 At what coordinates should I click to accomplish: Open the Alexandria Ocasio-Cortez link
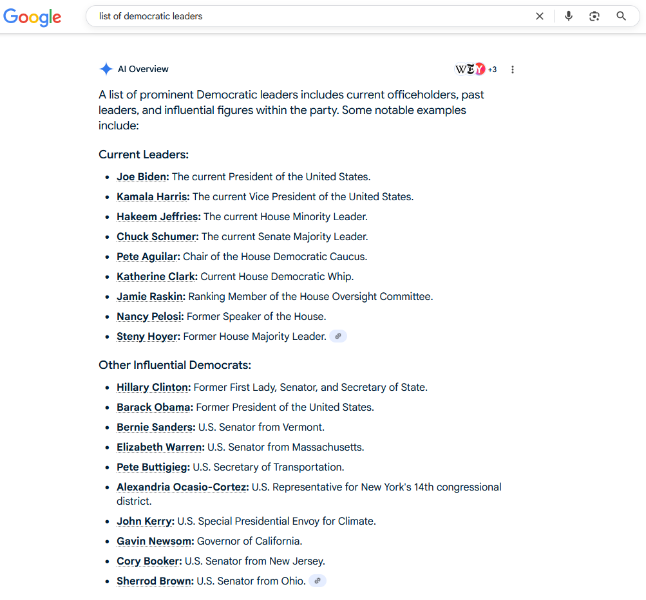click(181, 487)
